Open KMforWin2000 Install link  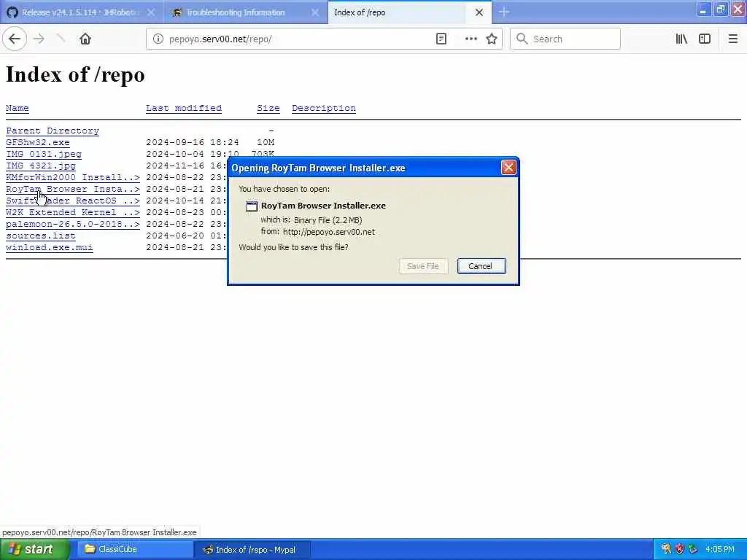(x=73, y=177)
